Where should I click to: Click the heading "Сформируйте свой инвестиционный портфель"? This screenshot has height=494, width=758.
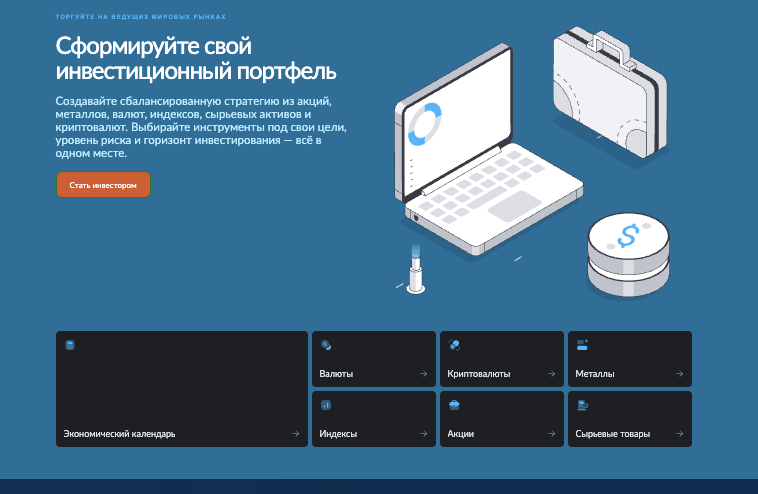(x=196, y=58)
